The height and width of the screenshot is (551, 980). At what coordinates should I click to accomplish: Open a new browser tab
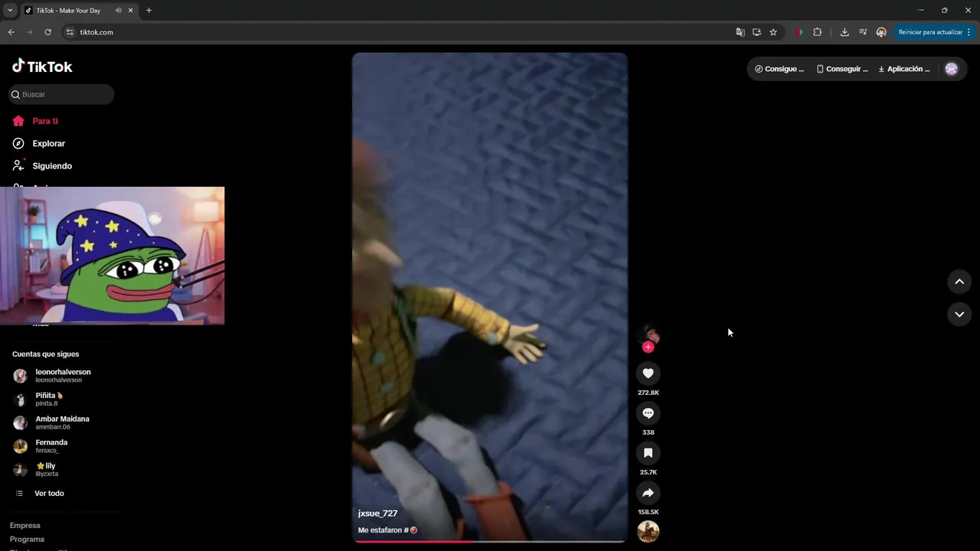point(149,11)
